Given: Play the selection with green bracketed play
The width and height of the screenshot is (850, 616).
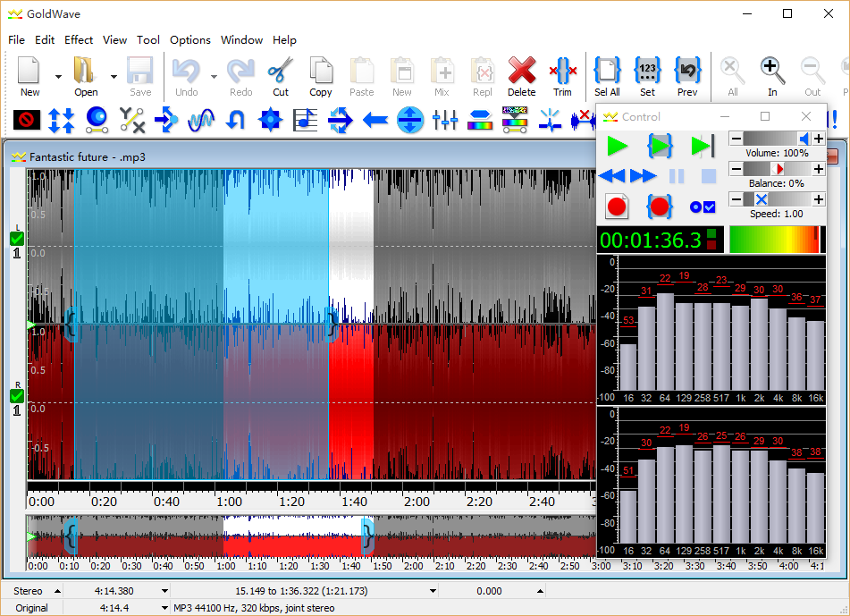Looking at the screenshot, I should (x=660, y=146).
